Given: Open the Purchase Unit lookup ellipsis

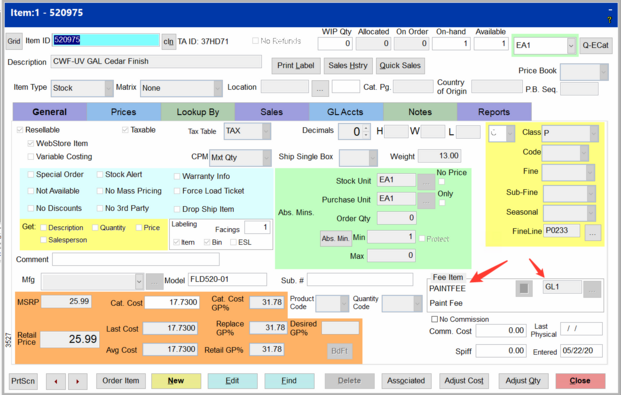Looking at the screenshot, I should point(426,200).
